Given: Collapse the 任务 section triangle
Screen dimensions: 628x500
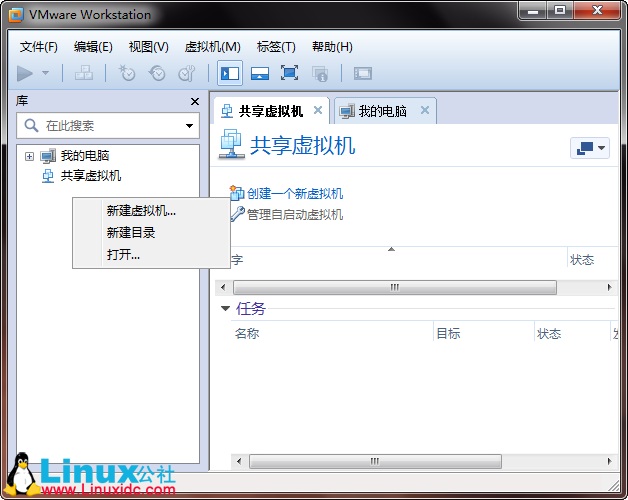Looking at the screenshot, I should point(225,308).
